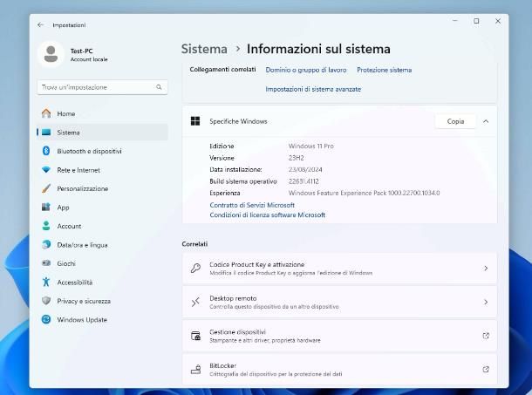Click the Account locale subtitle
532x395 pixels.
point(89,59)
